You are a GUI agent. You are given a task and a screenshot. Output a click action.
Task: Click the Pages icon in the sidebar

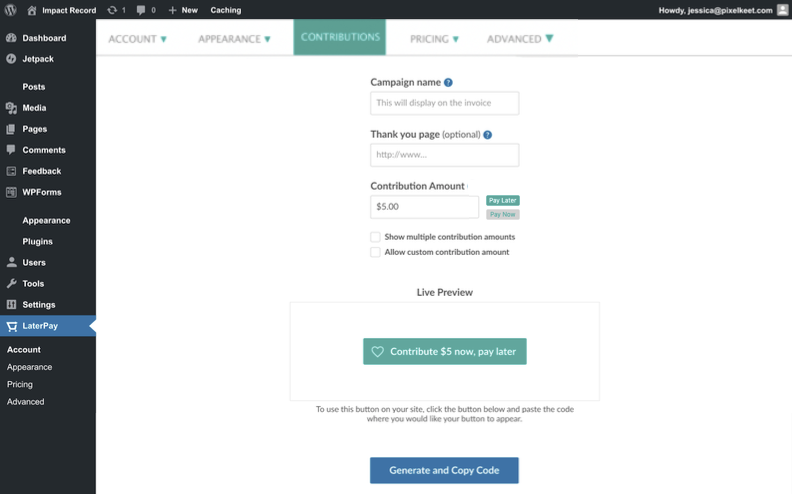coord(11,129)
